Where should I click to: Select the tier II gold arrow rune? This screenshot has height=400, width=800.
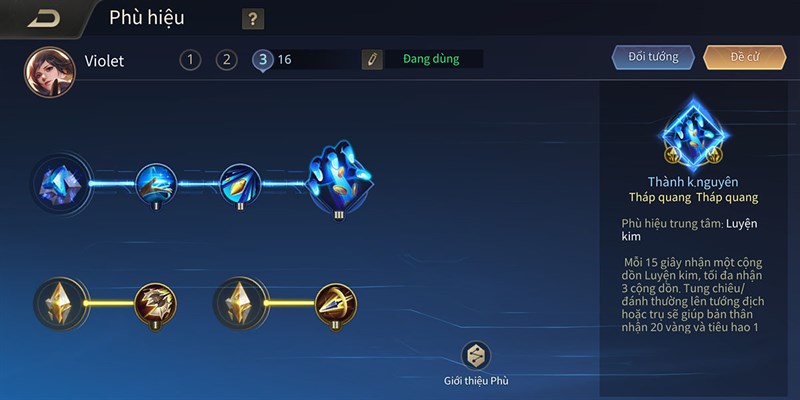coord(336,306)
